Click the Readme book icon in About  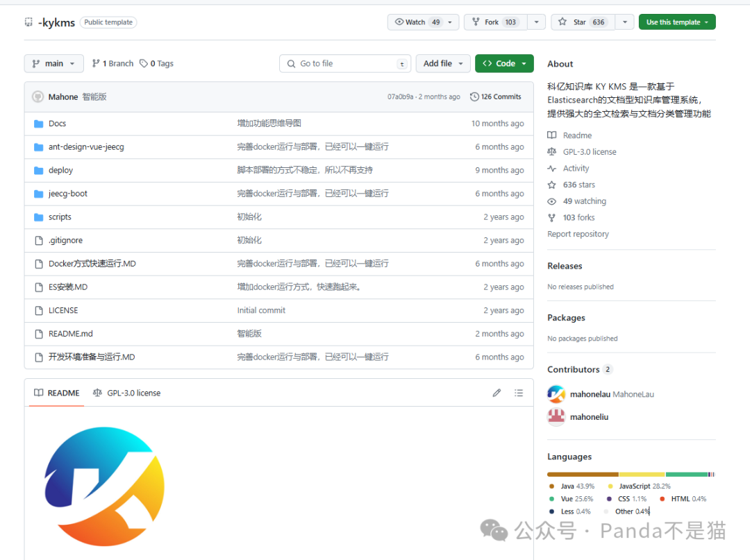(x=551, y=135)
